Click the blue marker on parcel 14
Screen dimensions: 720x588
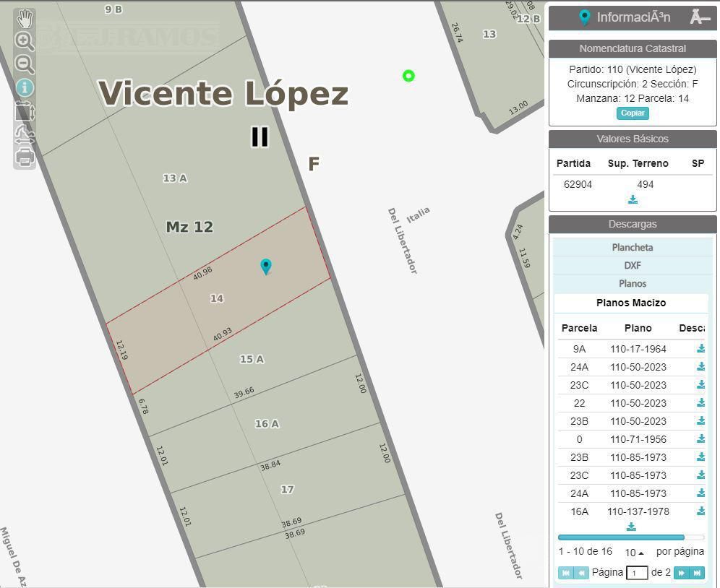point(265,267)
